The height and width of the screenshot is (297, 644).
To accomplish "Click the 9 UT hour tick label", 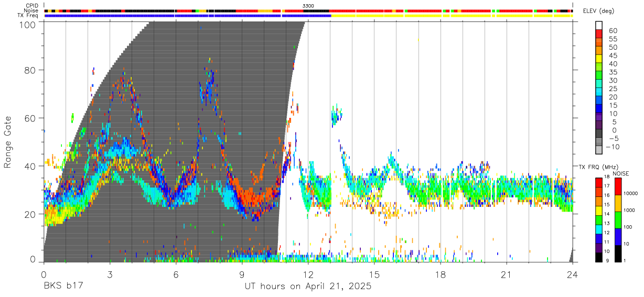I will 242,274.
